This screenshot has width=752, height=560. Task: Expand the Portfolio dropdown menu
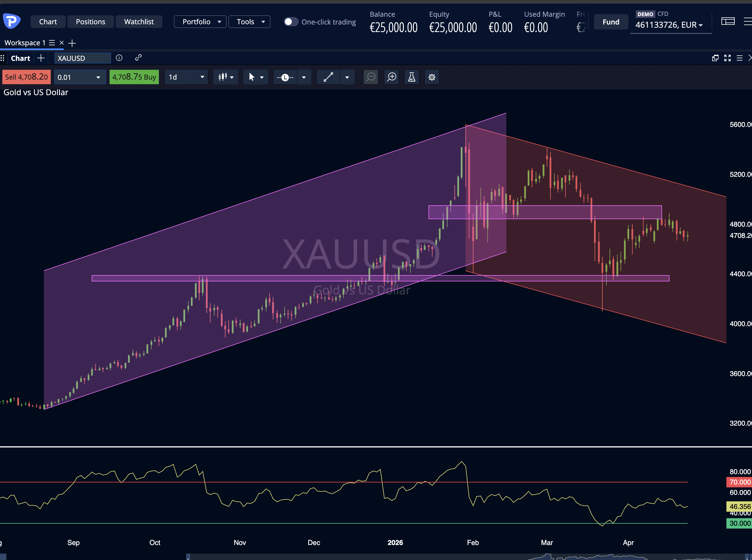coord(200,22)
